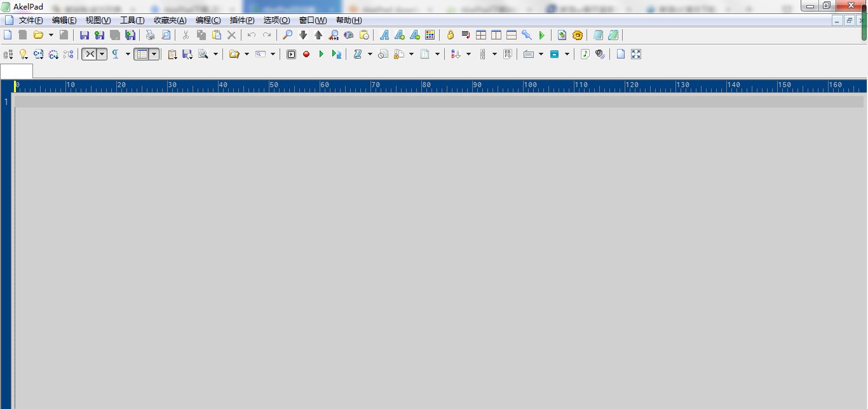This screenshot has width=868, height=409.
Task: Click in line 1 of the editor area
Action: pos(439,102)
